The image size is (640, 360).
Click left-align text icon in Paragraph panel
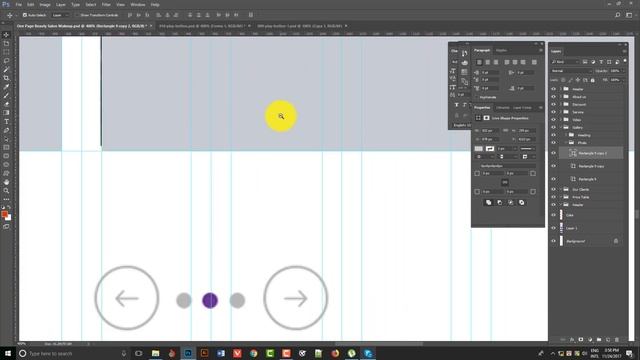[479, 62]
